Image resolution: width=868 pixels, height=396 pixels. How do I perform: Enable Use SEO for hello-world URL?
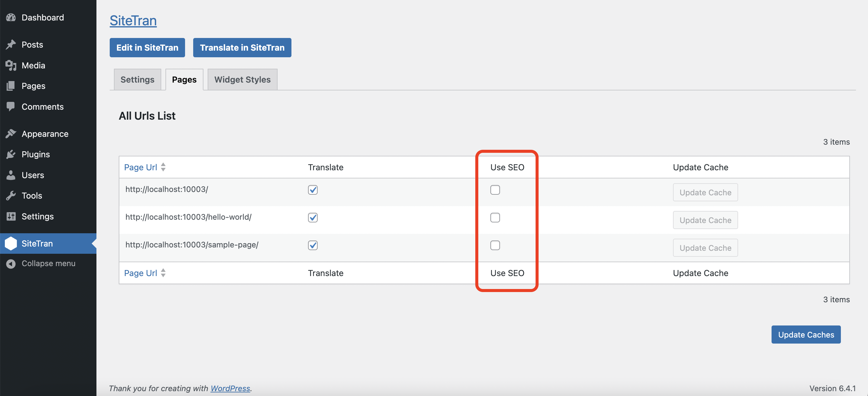click(495, 217)
